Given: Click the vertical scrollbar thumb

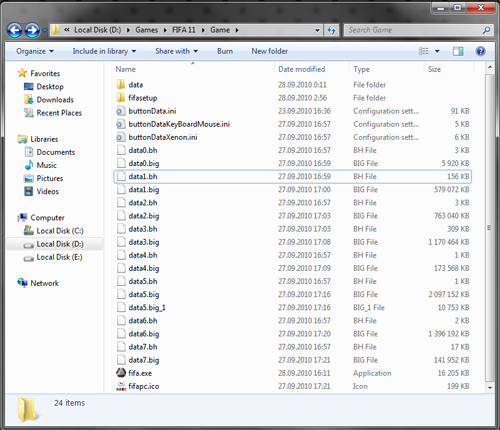Looking at the screenshot, I should (490, 228).
